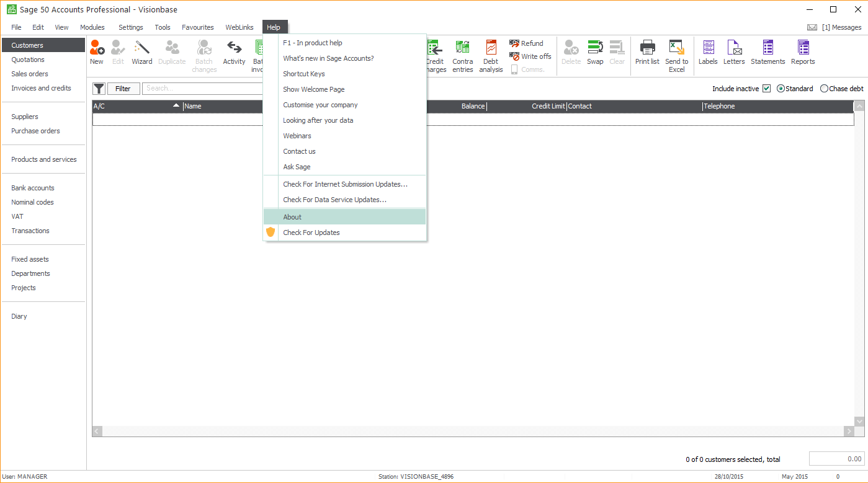The height and width of the screenshot is (483, 868).
Task: Open the Modules menu
Action: 92,27
